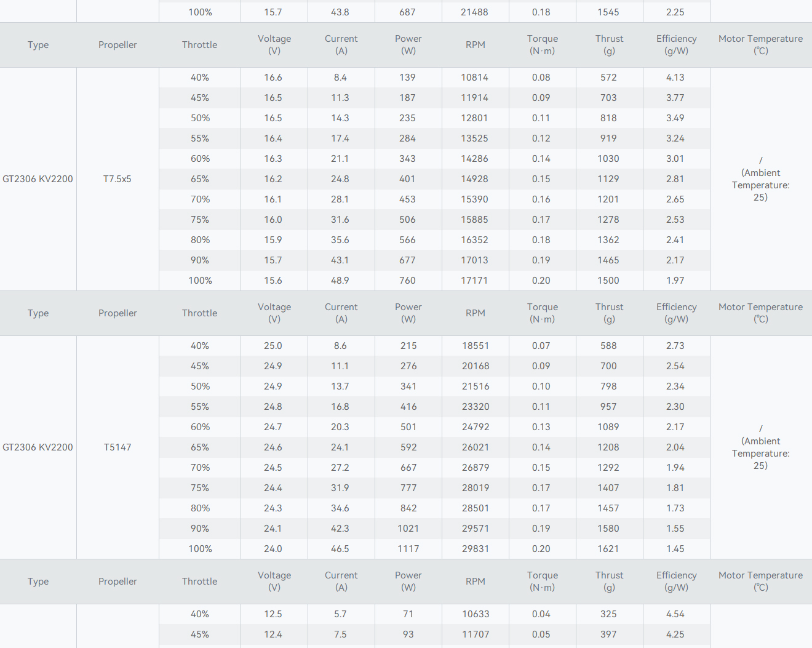Select RPM value 10633

(x=474, y=614)
